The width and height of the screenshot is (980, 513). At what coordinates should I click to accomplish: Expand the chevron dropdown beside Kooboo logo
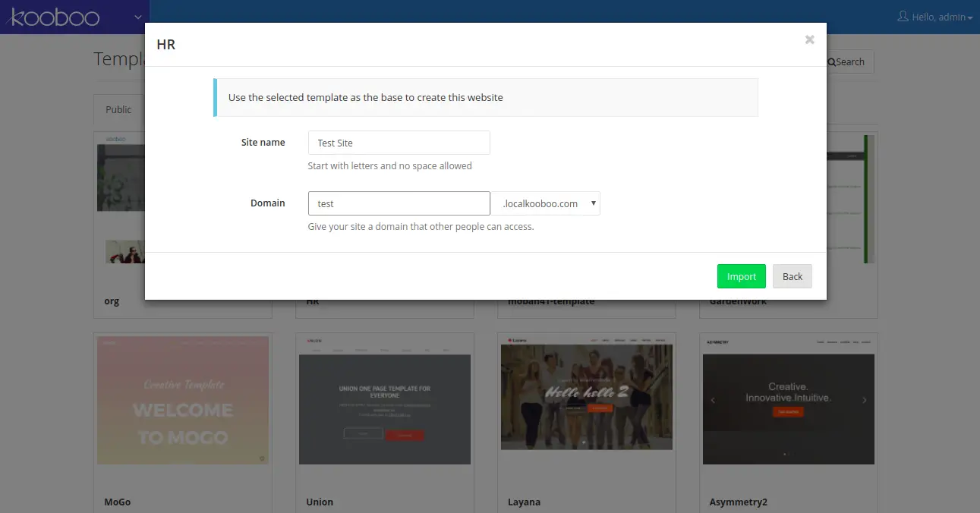point(137,17)
